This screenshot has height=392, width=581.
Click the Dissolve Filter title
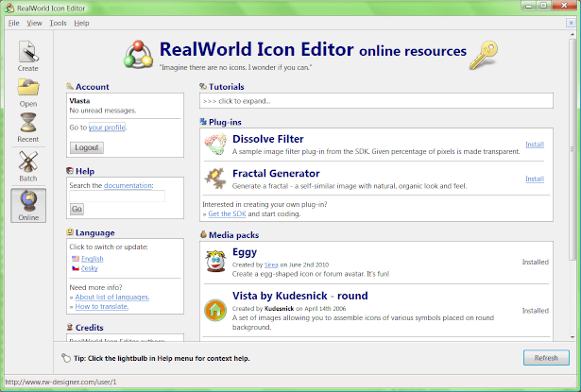coord(268,139)
